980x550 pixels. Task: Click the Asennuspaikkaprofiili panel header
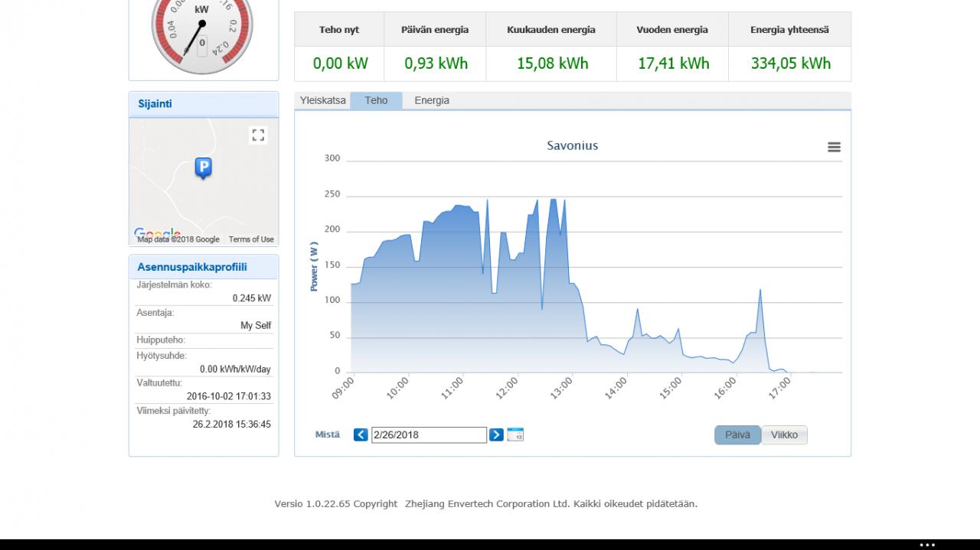[x=204, y=267]
